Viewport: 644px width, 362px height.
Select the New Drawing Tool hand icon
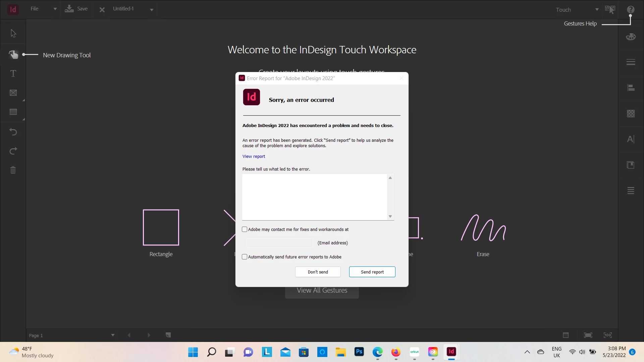click(x=13, y=54)
